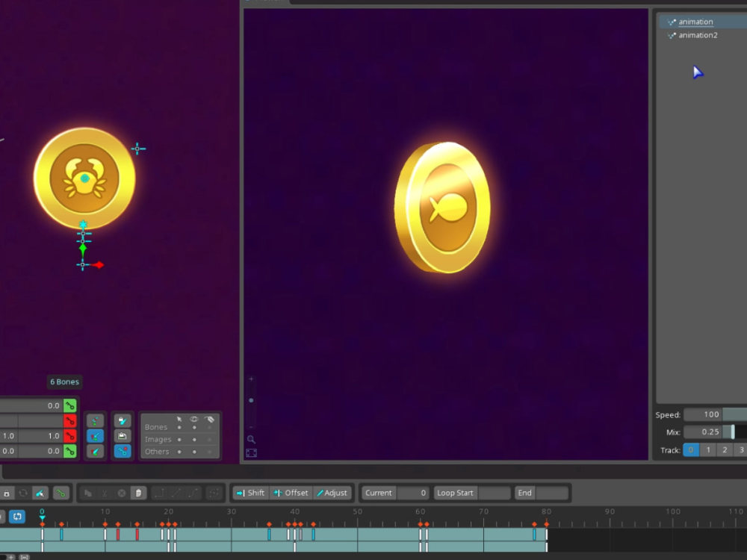This screenshot has width=747, height=560.
Task: Select Track 3
Action: pyautogui.click(x=741, y=450)
